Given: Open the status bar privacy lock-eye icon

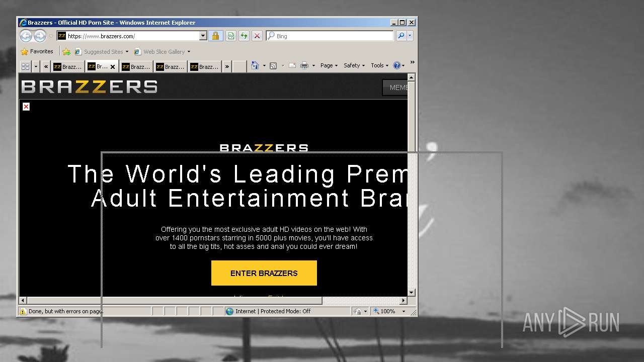Looking at the screenshot, I should [358, 311].
